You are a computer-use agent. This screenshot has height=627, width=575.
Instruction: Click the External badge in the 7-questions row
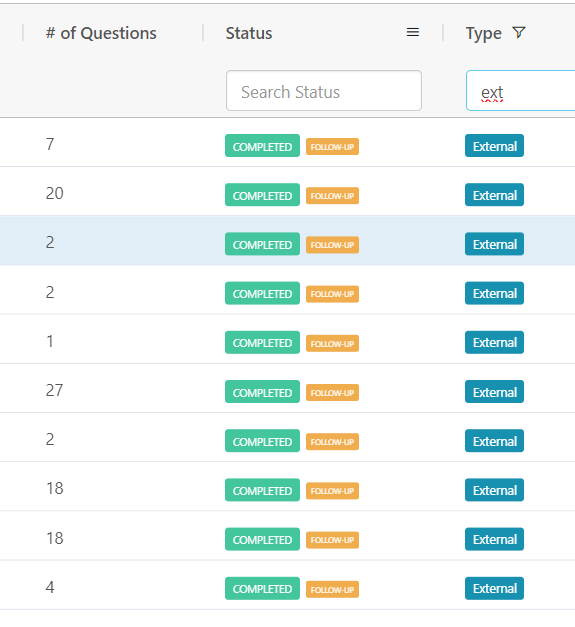[494, 146]
